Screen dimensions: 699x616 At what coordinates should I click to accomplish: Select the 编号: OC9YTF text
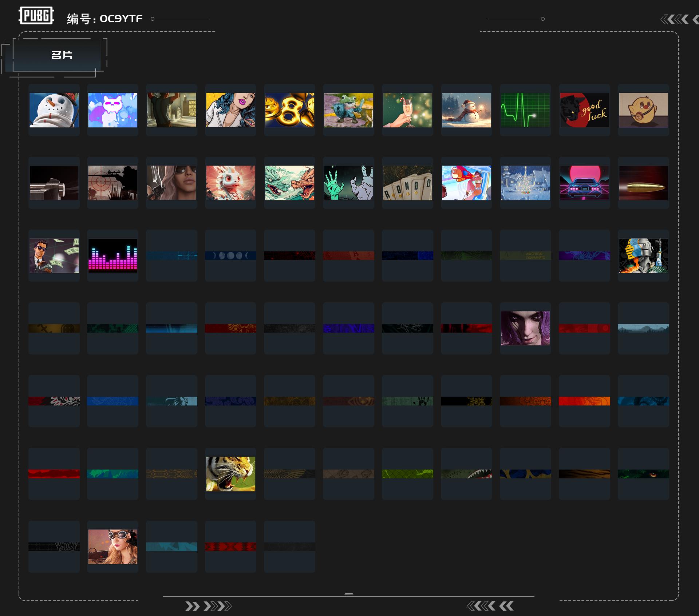click(x=105, y=19)
